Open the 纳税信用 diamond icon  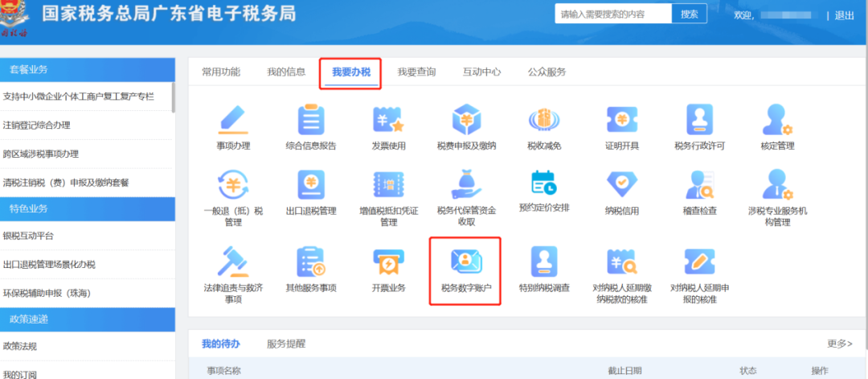[x=621, y=186]
